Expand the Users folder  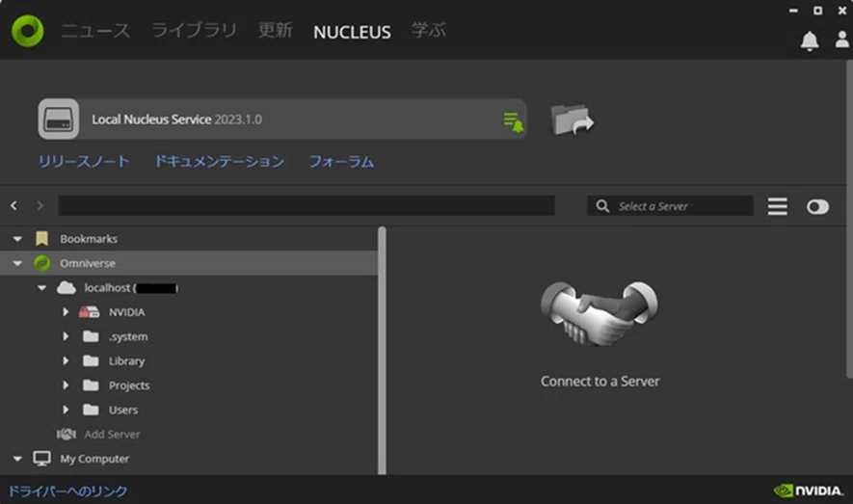pos(66,410)
